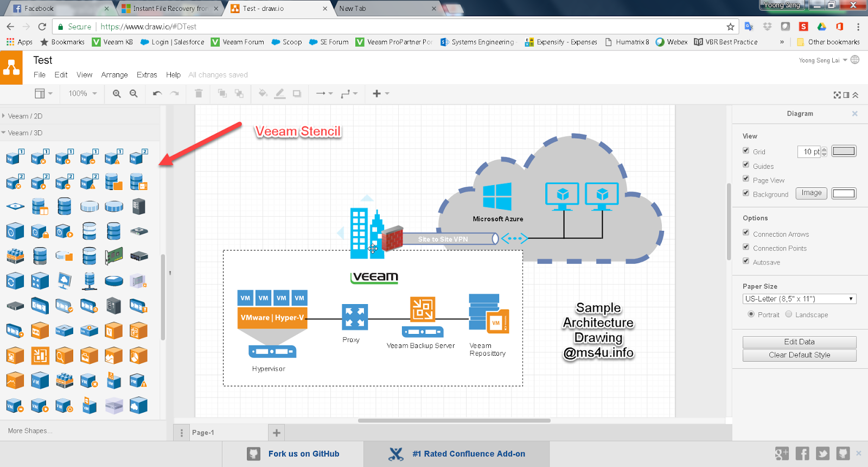Add a new page with plus button
868x467 pixels.
coord(277,433)
